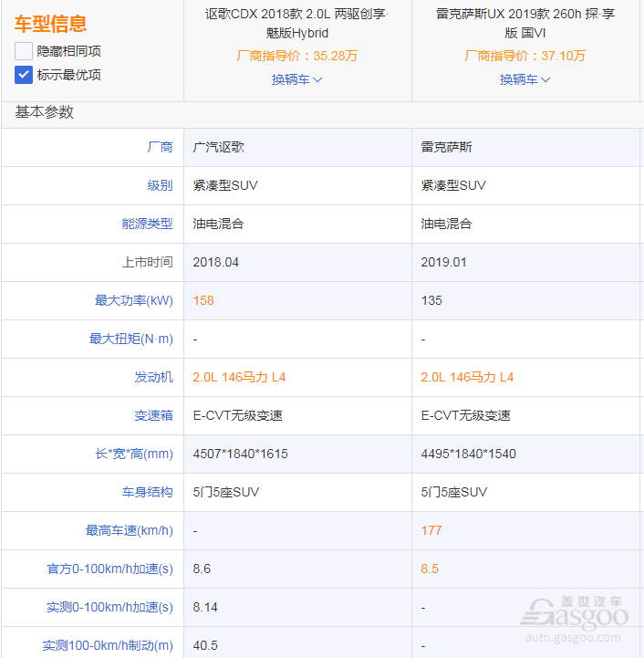Click the 变速箱 parameter label

[154, 415]
